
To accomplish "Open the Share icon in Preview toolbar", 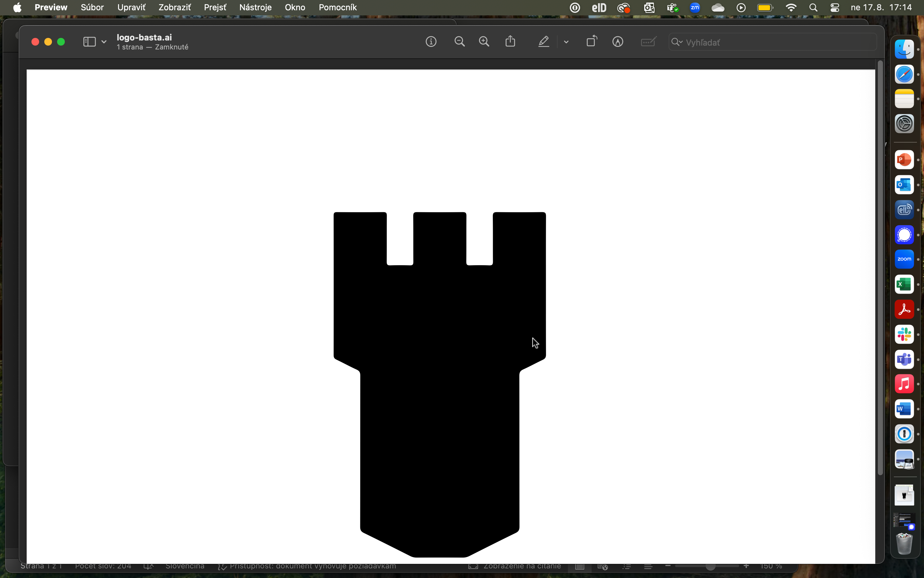I will pos(510,41).
